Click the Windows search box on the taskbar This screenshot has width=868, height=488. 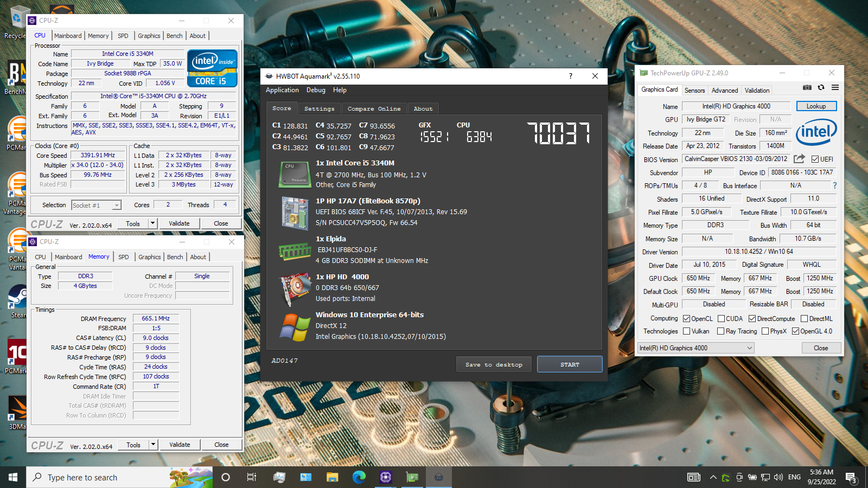coord(118,477)
